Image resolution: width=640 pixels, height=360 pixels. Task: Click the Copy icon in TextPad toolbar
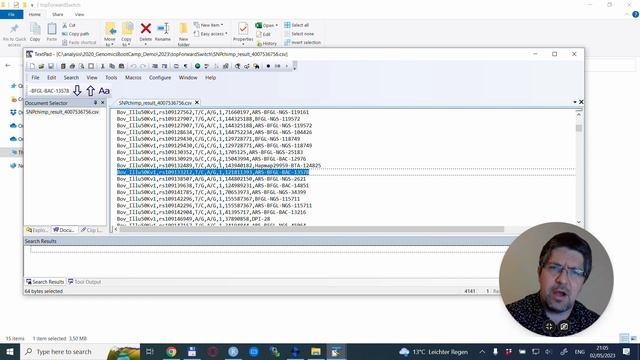(112, 66)
